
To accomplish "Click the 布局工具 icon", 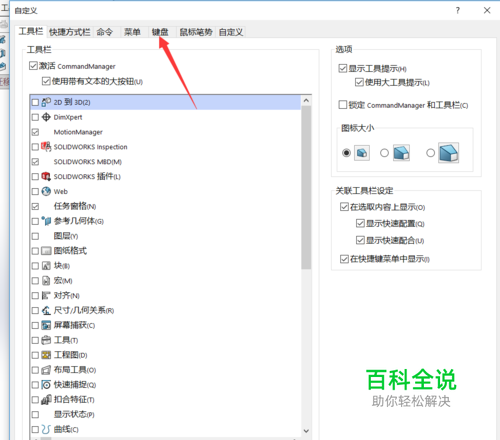I will [x=46, y=370].
